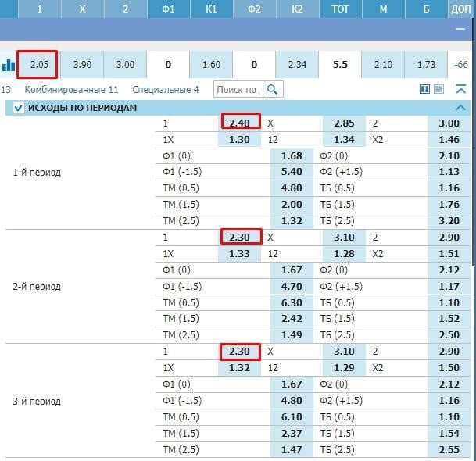
Task: Click the ДОП column header
Action: pyautogui.click(x=460, y=9)
